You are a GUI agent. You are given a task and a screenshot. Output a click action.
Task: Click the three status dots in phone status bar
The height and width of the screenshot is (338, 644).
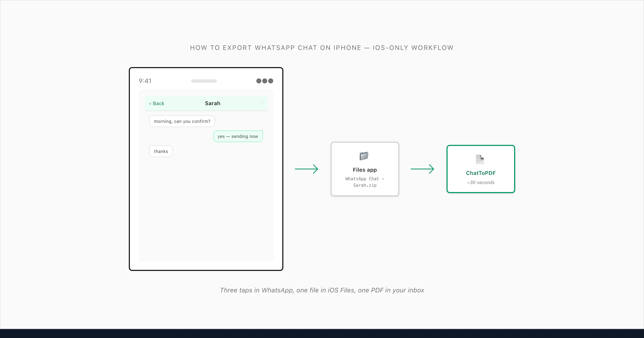pos(265,81)
